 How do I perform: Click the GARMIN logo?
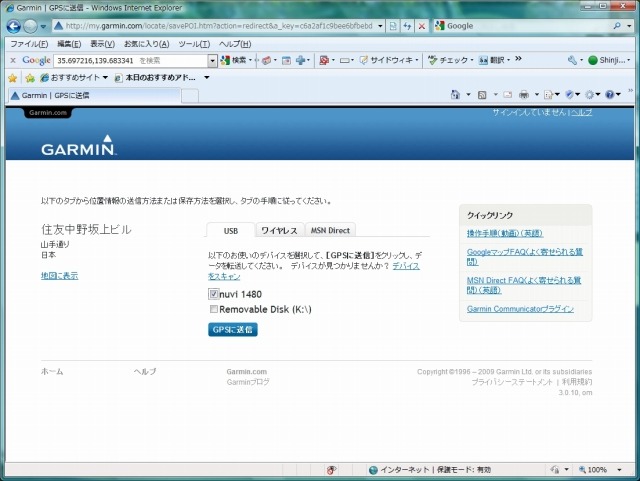click(x=79, y=145)
